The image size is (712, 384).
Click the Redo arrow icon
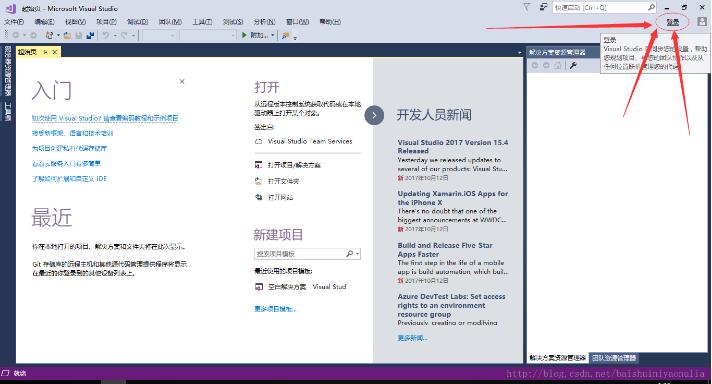point(124,35)
